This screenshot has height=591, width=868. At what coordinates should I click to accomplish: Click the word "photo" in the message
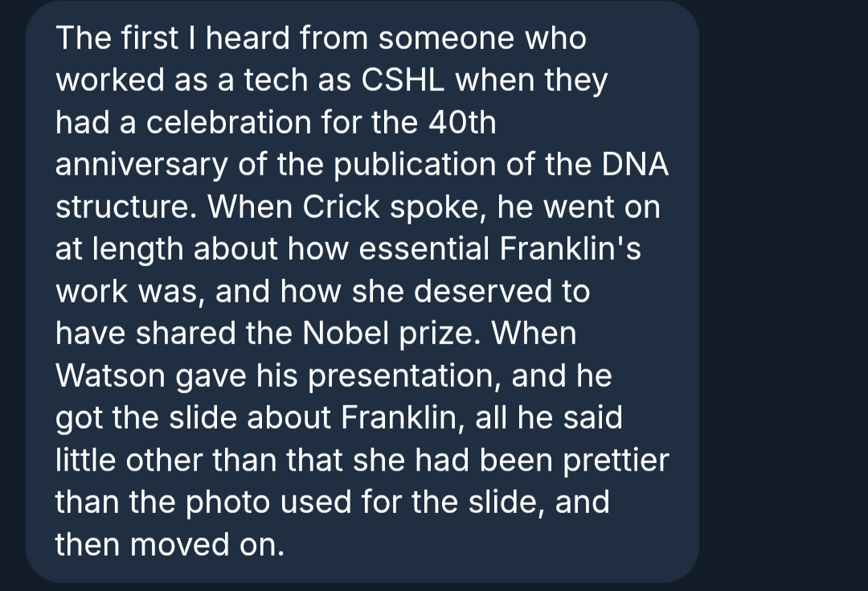coord(228,503)
